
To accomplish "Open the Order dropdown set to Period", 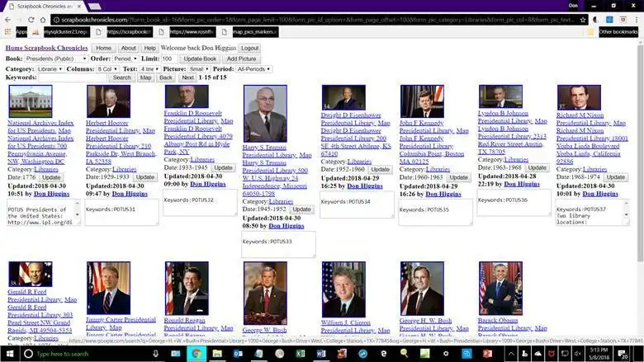I will 125,59.
